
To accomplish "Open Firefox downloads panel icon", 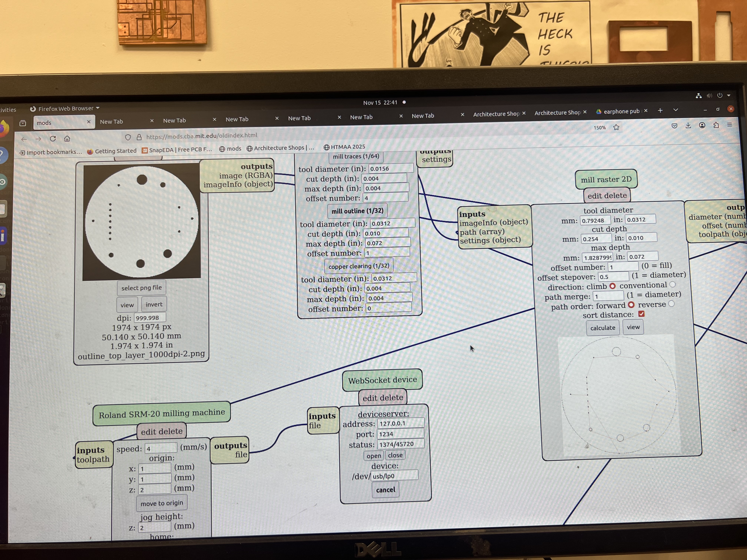I will pyautogui.click(x=688, y=126).
